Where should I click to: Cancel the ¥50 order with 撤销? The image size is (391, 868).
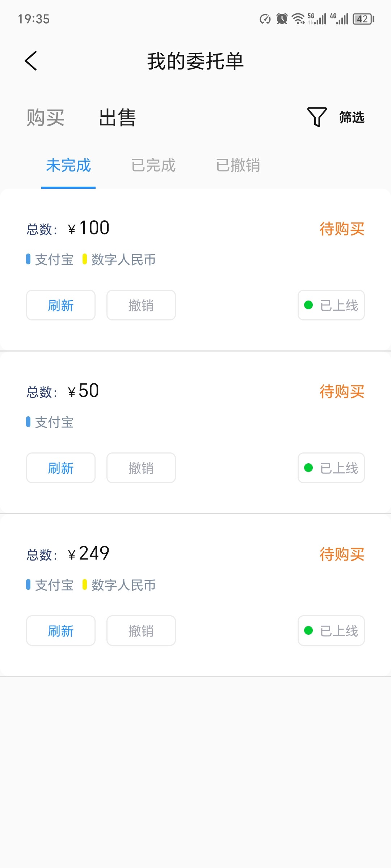tap(141, 468)
